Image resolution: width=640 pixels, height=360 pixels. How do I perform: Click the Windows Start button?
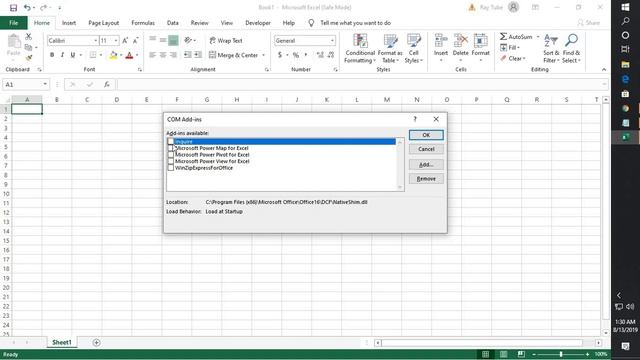[x=625, y=7]
